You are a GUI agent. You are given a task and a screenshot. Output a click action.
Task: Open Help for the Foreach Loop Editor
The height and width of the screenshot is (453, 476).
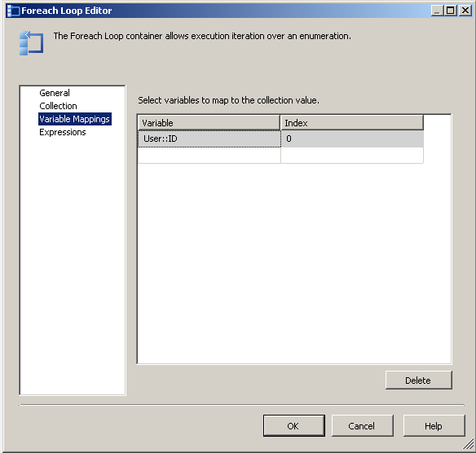tap(434, 425)
